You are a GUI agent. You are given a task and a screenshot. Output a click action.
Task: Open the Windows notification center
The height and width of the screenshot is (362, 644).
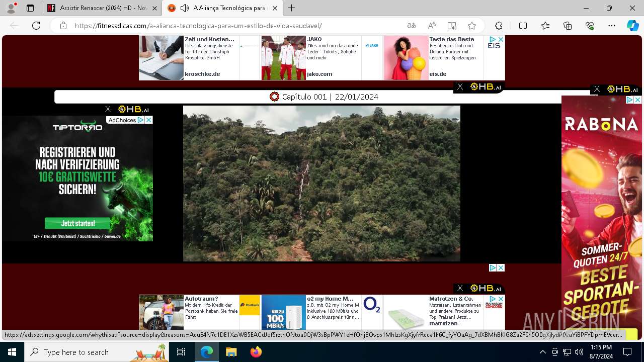pos(627,352)
